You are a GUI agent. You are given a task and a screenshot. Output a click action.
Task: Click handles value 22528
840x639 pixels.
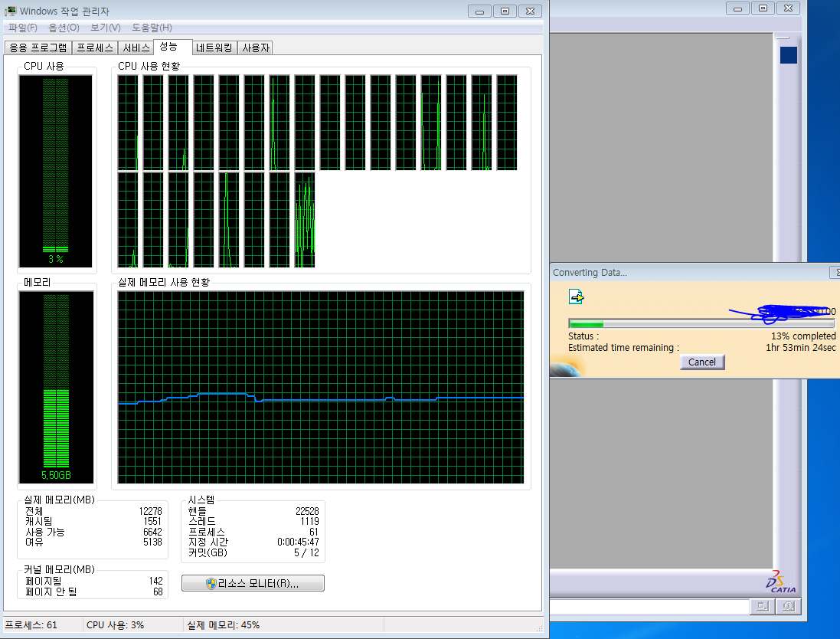[307, 511]
